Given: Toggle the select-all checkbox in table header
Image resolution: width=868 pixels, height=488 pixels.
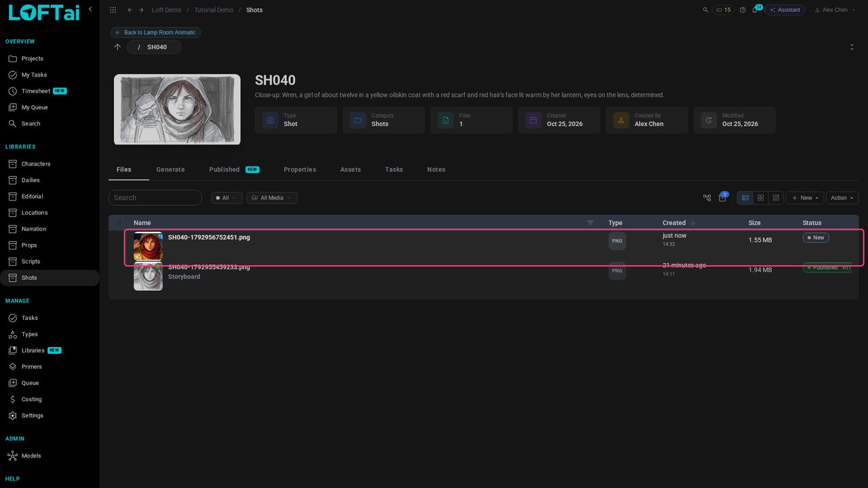Looking at the screenshot, I should 119,223.
